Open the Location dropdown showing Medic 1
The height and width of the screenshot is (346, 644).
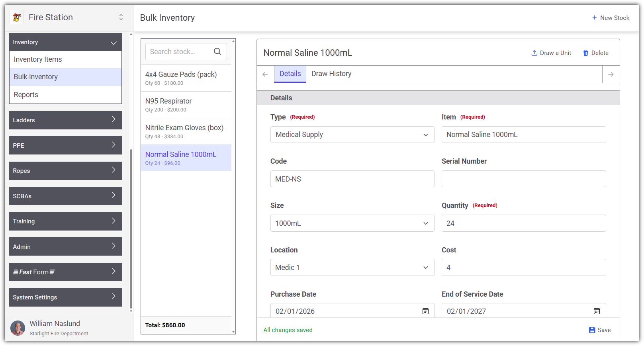352,268
